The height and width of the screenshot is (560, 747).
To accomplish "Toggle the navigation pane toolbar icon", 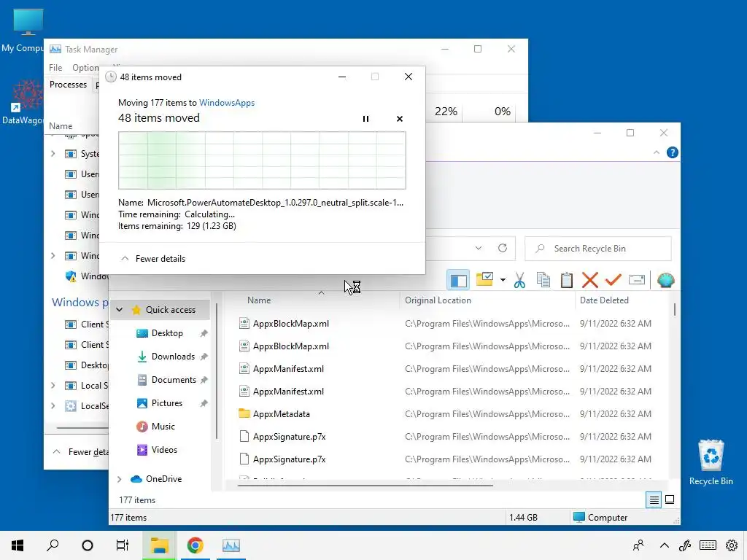I will click(x=458, y=280).
